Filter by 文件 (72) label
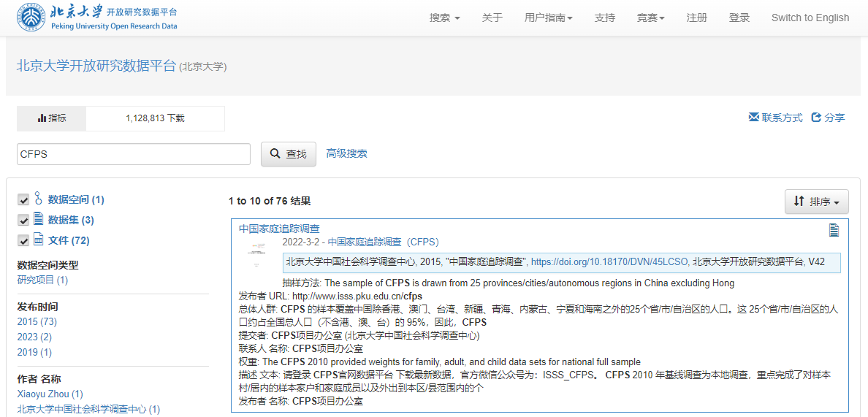 click(x=69, y=240)
